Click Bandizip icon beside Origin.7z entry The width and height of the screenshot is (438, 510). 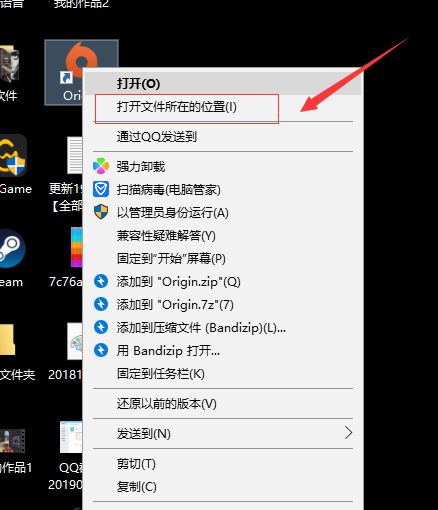point(101,304)
